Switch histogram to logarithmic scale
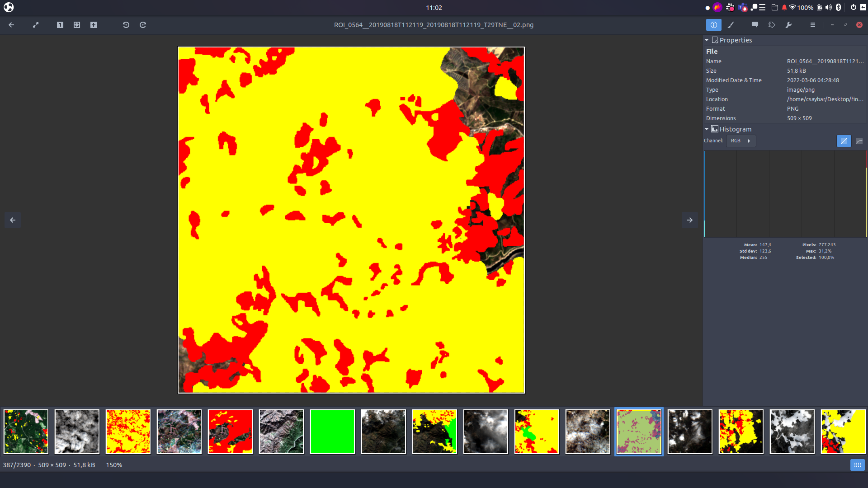 859,141
